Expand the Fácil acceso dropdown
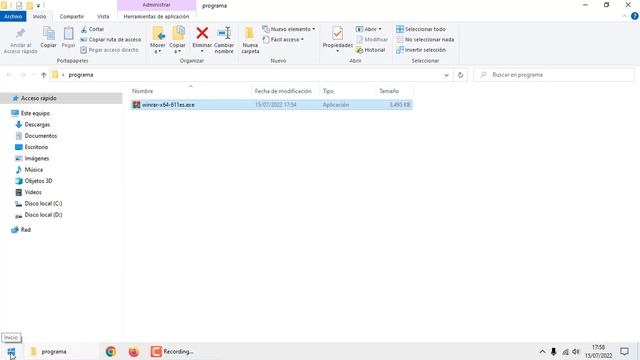Viewport: 640px width, 360px height. (x=283, y=40)
